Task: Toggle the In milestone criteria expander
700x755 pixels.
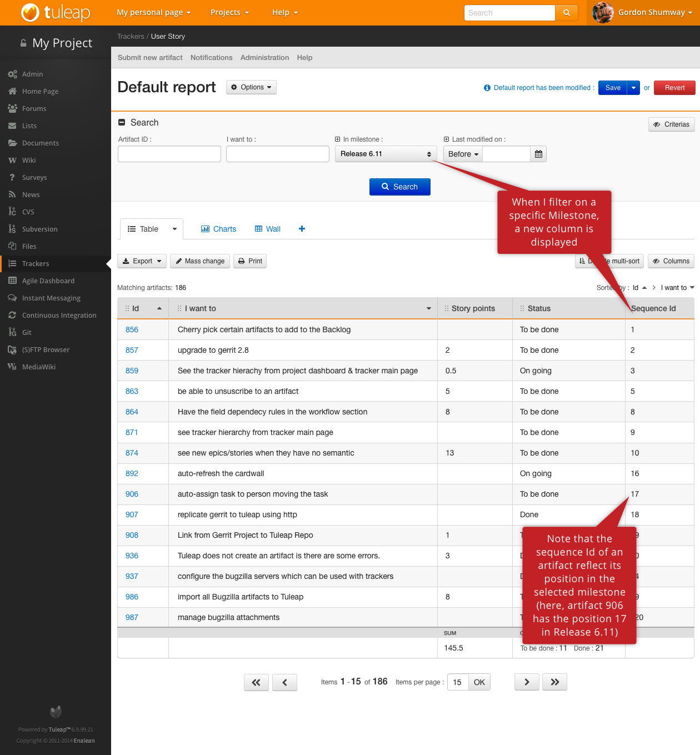Action: (x=338, y=139)
